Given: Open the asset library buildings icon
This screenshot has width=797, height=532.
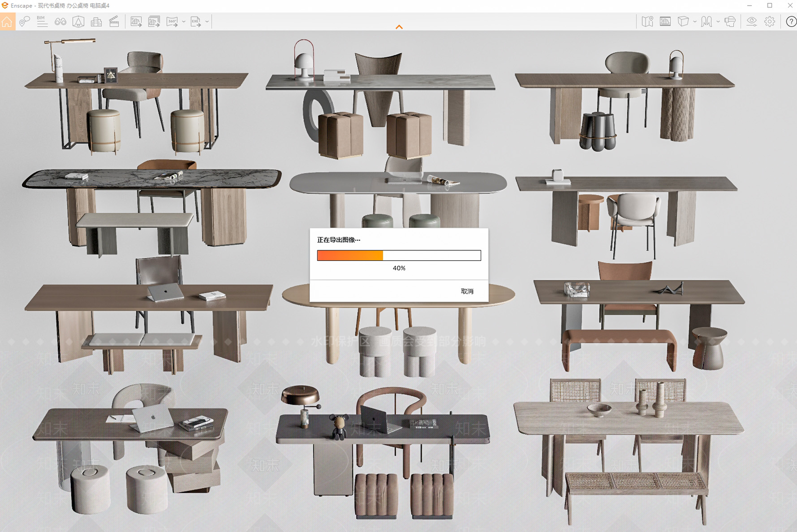Looking at the screenshot, I should point(96,21).
